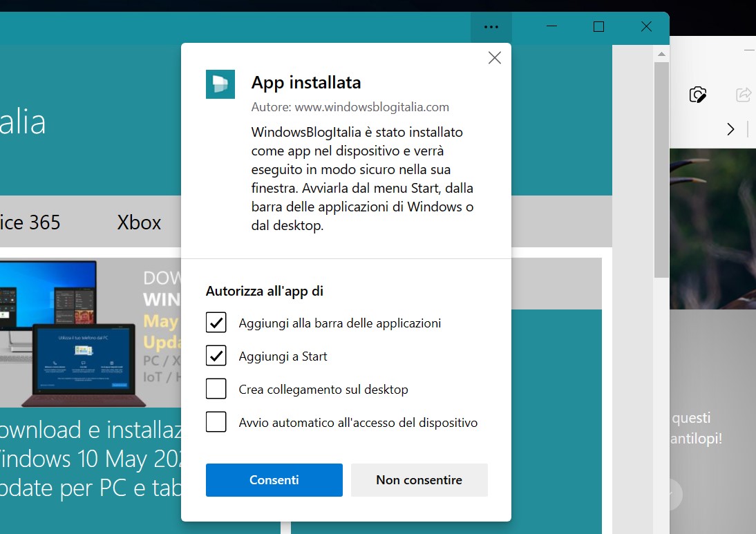Click the Non consentire button
The width and height of the screenshot is (756, 534).
(x=419, y=480)
